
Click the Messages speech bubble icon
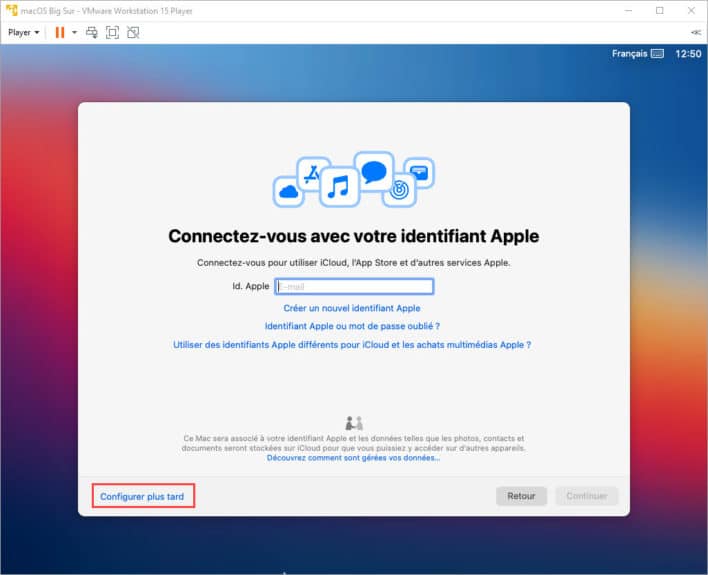pyautogui.click(x=374, y=172)
